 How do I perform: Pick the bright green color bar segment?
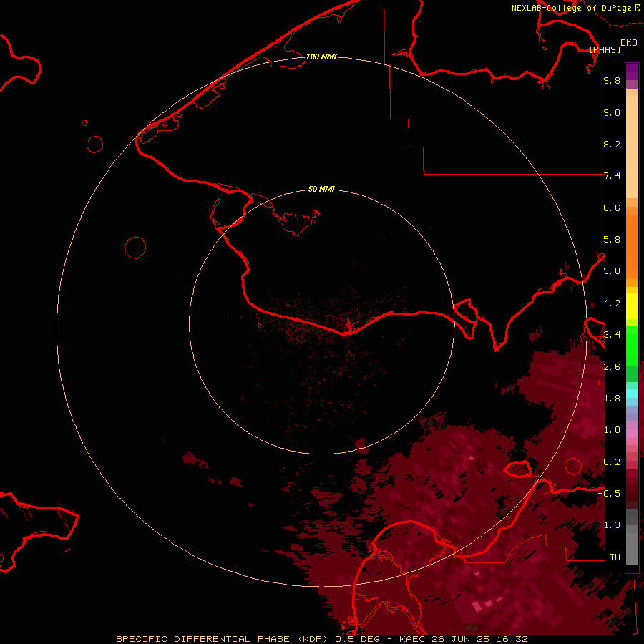[632, 346]
